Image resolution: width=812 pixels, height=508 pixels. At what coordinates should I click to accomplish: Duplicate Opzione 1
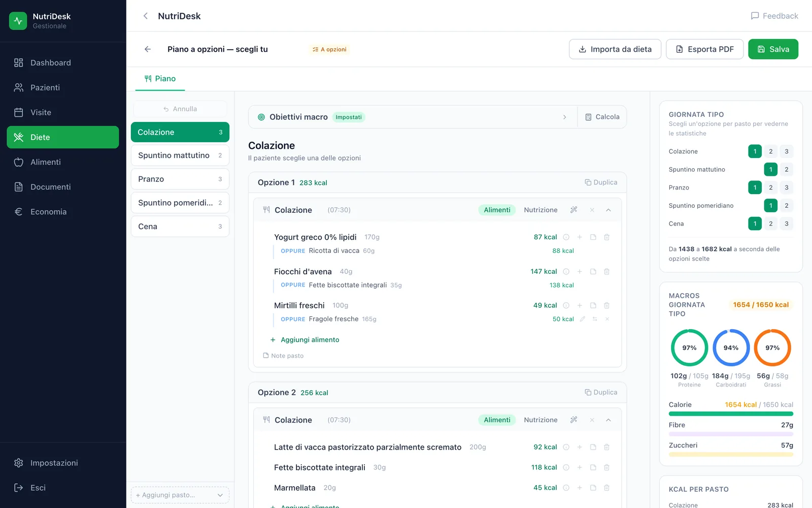[x=601, y=182]
